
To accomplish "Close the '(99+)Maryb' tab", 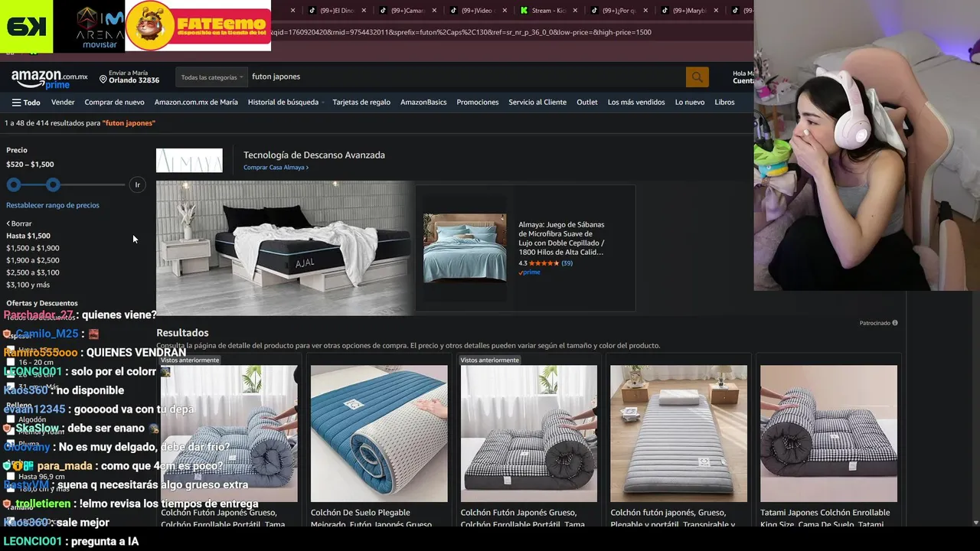I will 716,11.
